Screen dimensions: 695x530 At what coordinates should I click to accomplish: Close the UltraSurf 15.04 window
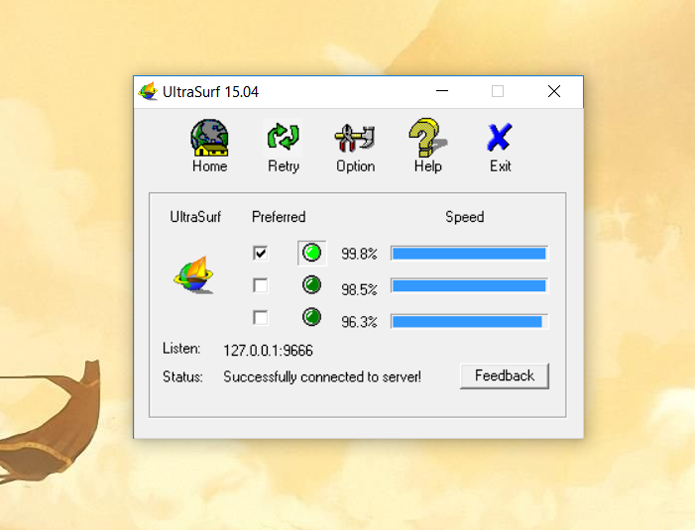pos(554,91)
